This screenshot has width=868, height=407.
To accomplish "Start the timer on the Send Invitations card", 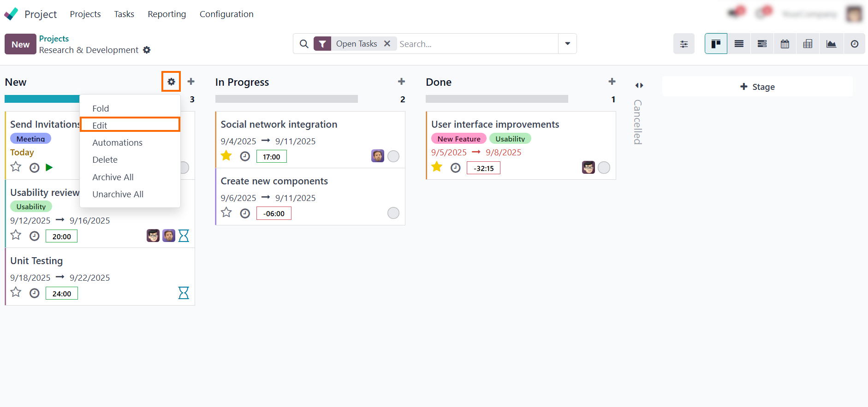I will pos(49,167).
